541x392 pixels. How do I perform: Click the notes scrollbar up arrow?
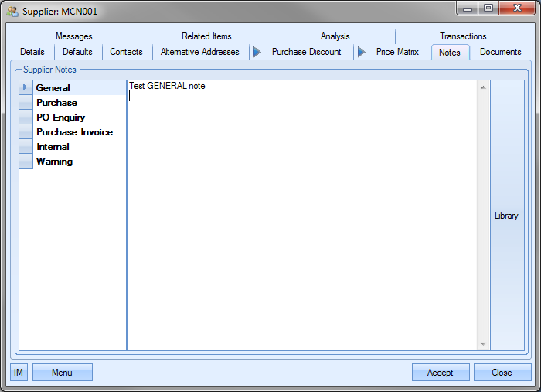coord(483,87)
